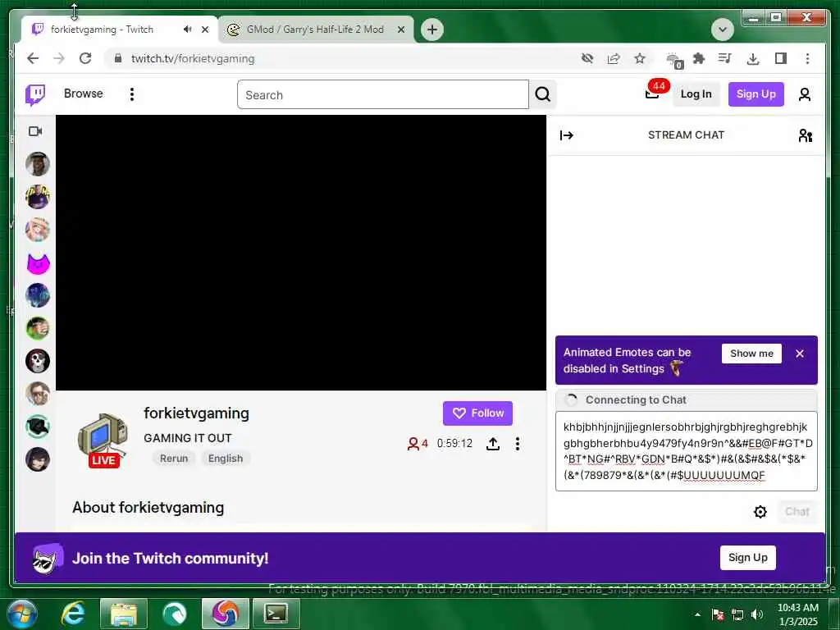
Task: Open the extension icon with 0 badge
Action: coord(674,60)
